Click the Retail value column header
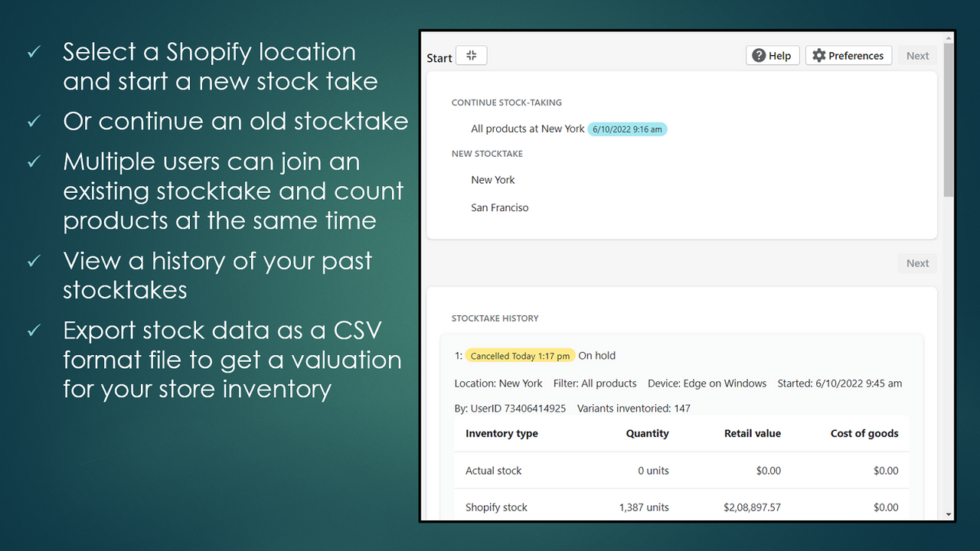The width and height of the screenshot is (980, 551). (x=753, y=433)
